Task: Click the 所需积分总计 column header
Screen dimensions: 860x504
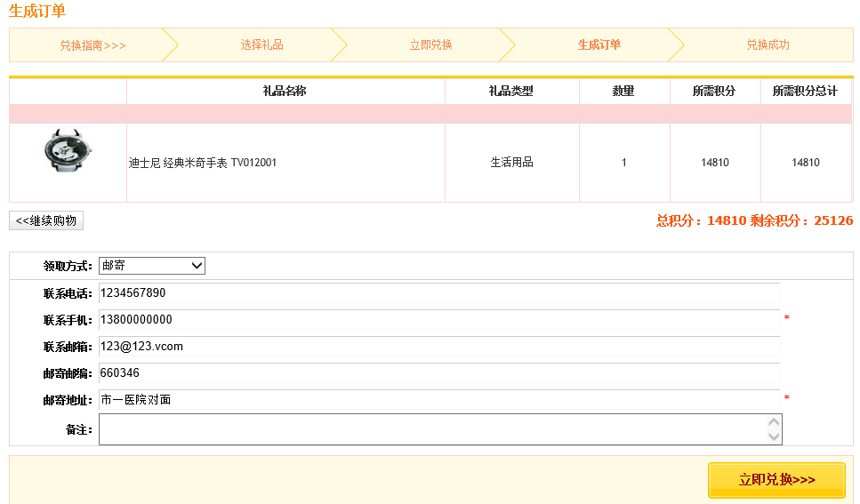Action: (x=805, y=92)
